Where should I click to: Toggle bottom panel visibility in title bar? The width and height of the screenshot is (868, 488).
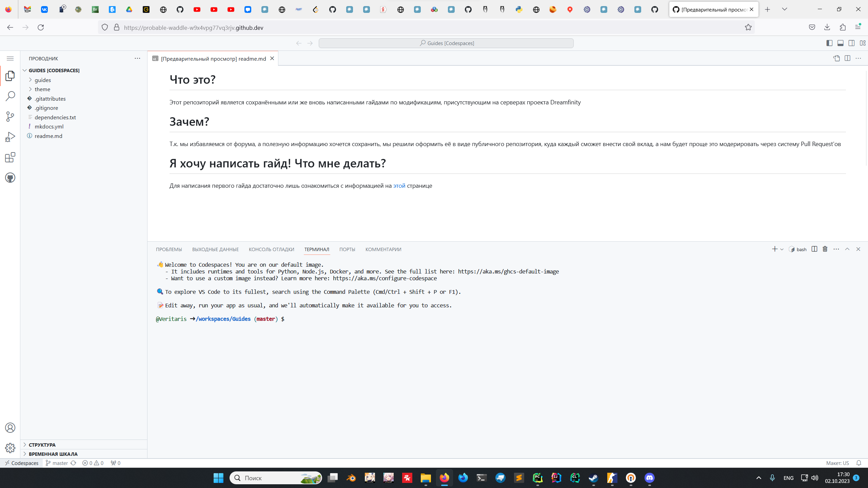pos(841,43)
